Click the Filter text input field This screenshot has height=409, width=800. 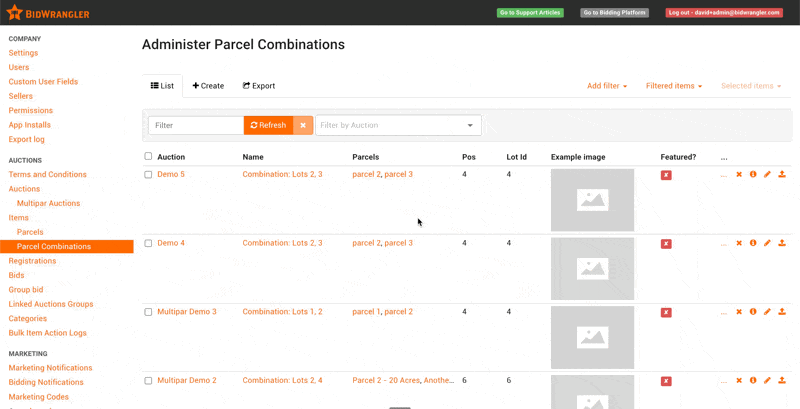(x=195, y=125)
